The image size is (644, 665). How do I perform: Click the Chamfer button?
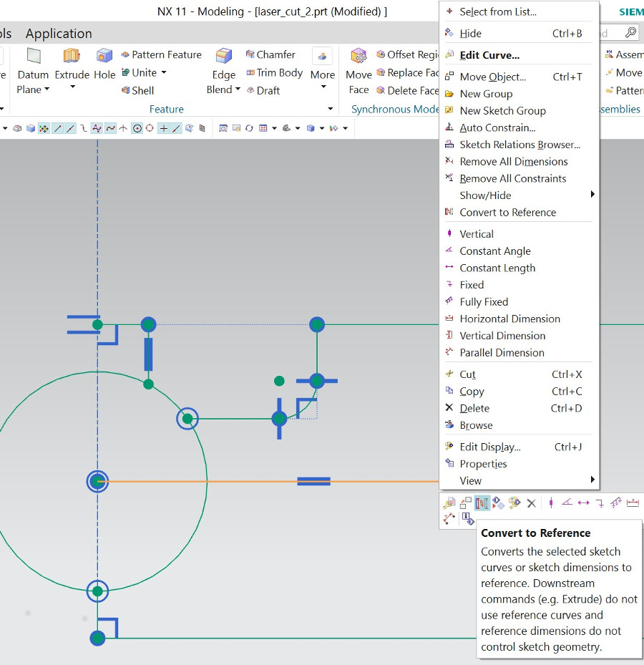pyautogui.click(x=270, y=54)
